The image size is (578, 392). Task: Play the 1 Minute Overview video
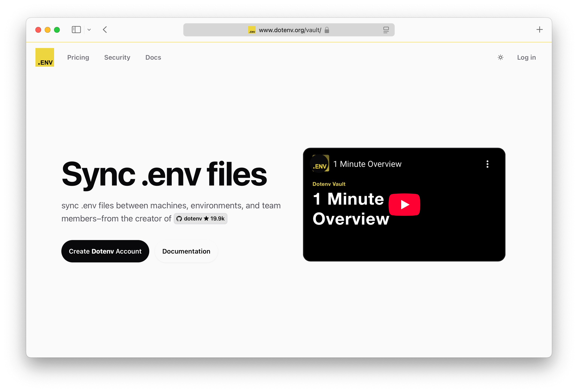click(x=404, y=204)
